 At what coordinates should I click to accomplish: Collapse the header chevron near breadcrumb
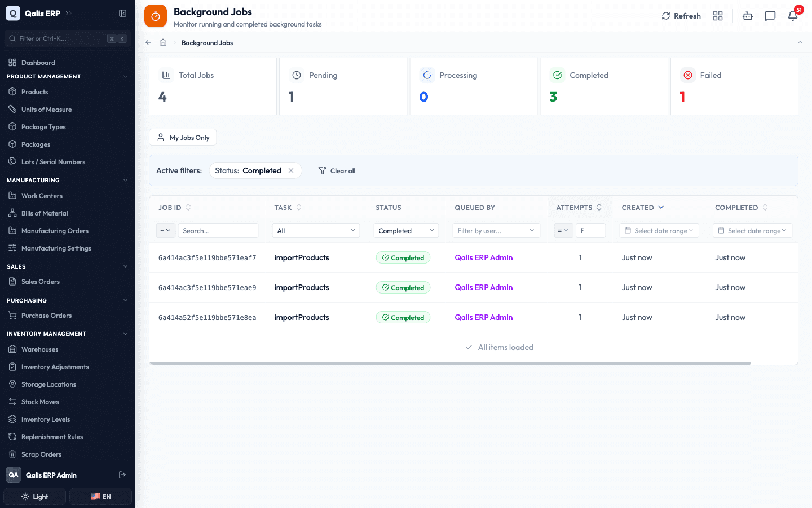tap(800, 42)
